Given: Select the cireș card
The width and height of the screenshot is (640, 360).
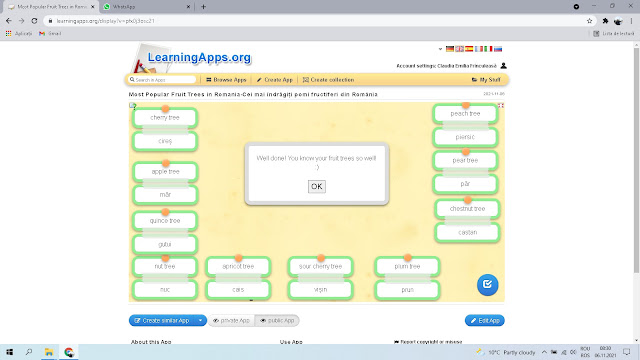Looking at the screenshot, I should pyautogui.click(x=165, y=141).
